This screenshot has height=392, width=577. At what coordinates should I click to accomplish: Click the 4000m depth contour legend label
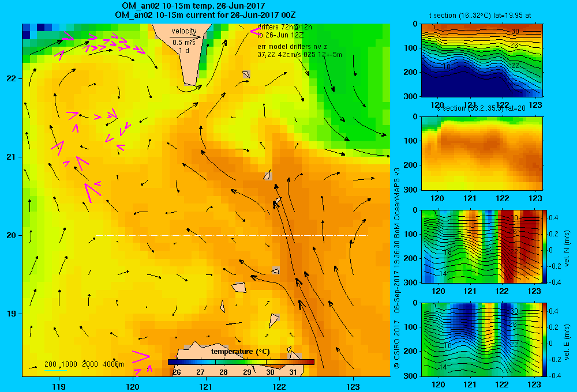(x=113, y=364)
